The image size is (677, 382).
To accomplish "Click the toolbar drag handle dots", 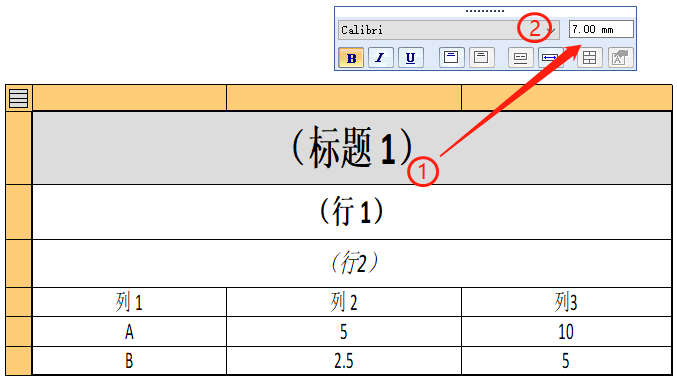I will 484,11.
